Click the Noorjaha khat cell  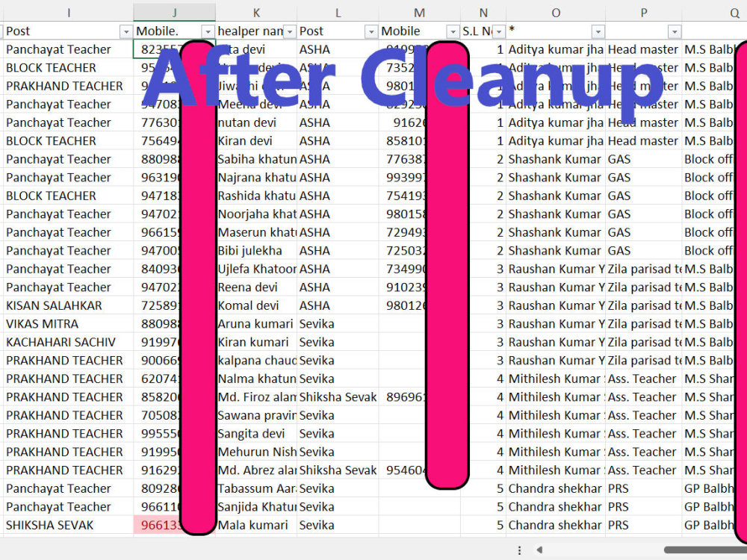click(256, 214)
